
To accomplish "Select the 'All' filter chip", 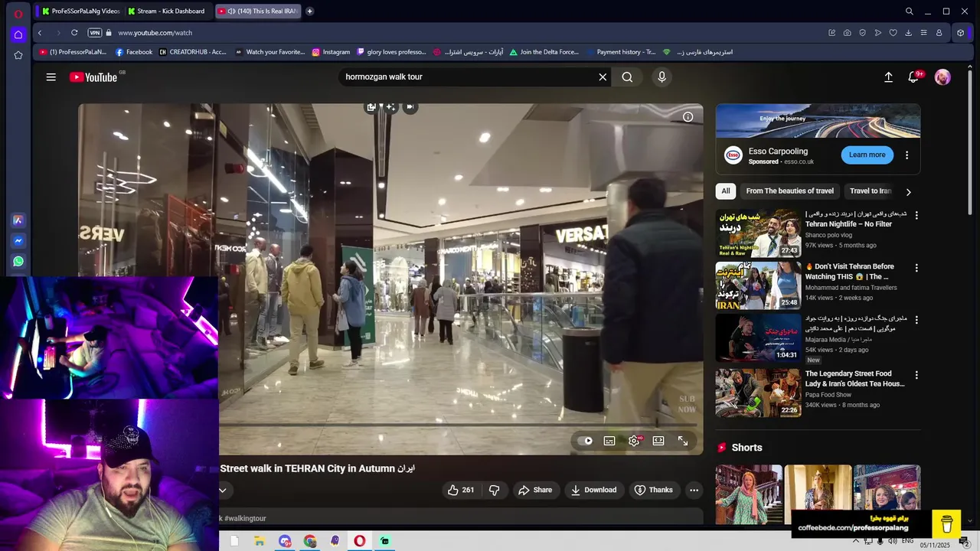I will [726, 191].
